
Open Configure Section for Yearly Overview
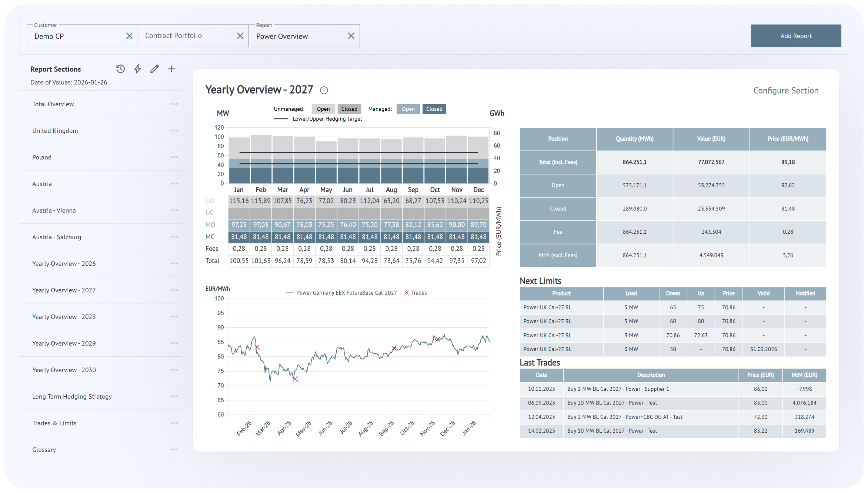click(x=785, y=90)
